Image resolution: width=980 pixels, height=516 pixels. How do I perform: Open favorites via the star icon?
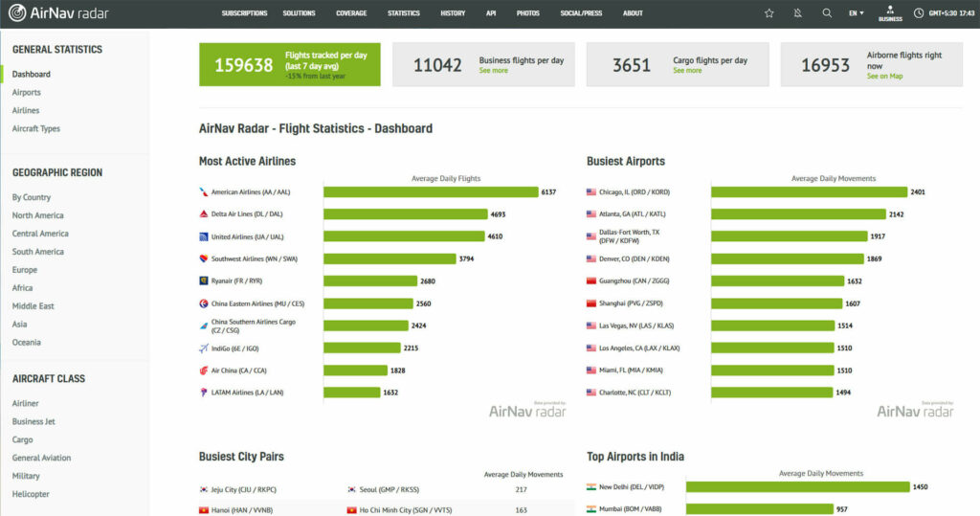(768, 13)
